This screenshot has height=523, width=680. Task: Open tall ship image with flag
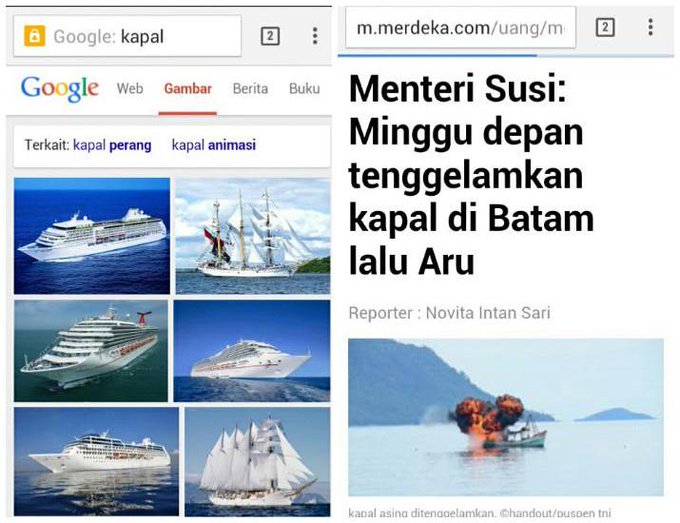pyautogui.click(x=253, y=236)
